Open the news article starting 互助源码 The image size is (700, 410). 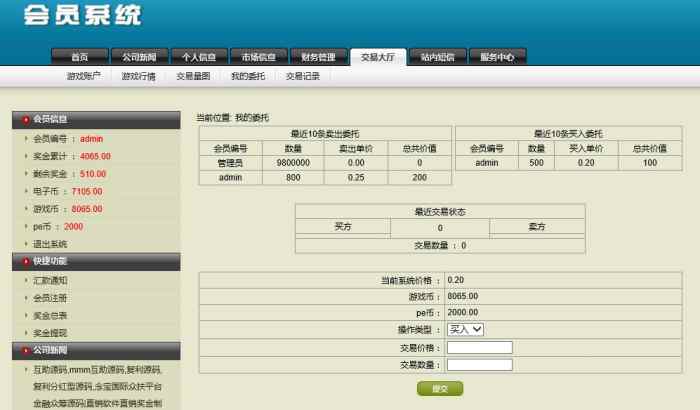(97, 386)
